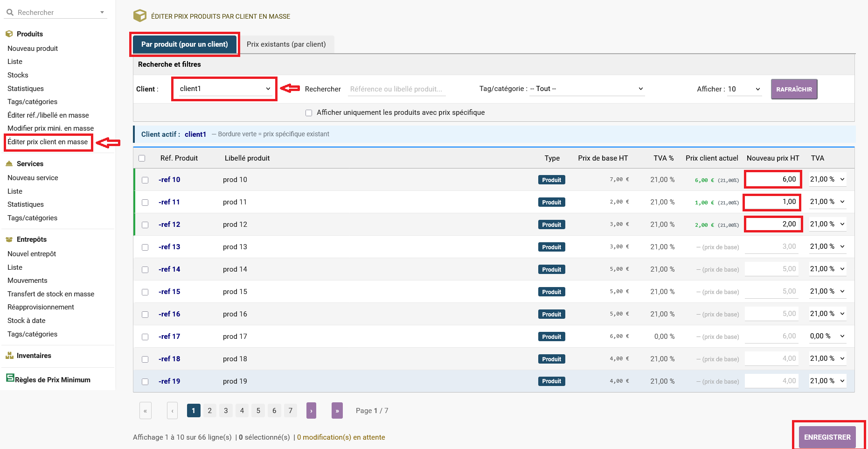This screenshot has width=868, height=449.
Task: Click the Inventaires icon in sidebar
Action: point(9,356)
